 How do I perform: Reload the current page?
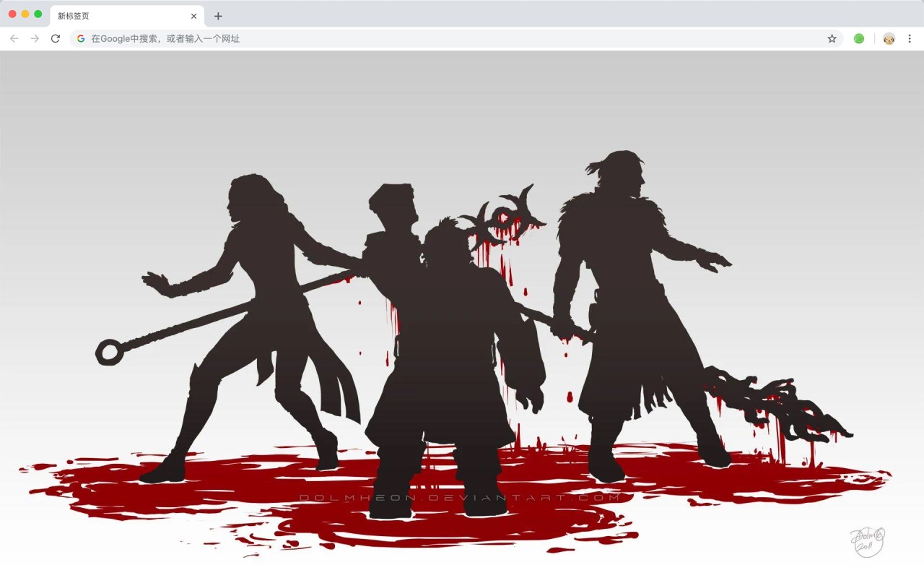[56, 38]
